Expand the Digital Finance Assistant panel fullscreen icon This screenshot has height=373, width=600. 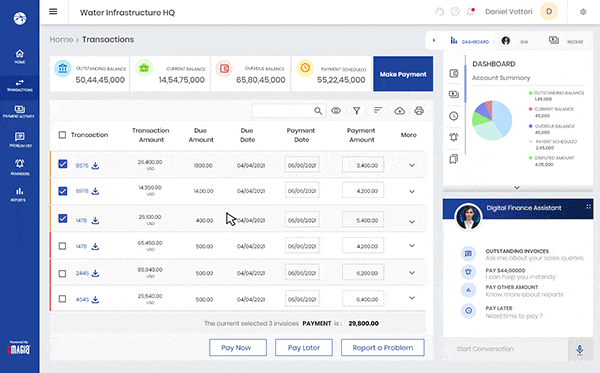coord(588,207)
